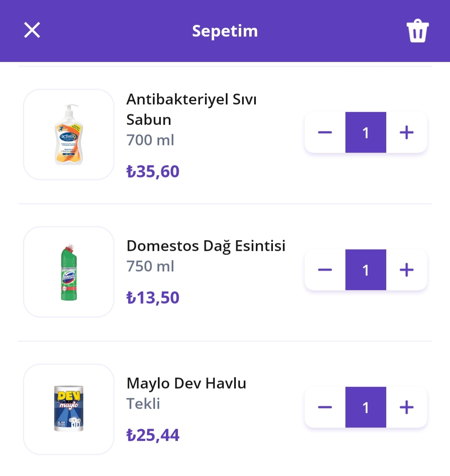Screen dimensions: 450x476
Task: Select the Maylo Dev Havlu product name
Action: [x=186, y=384]
